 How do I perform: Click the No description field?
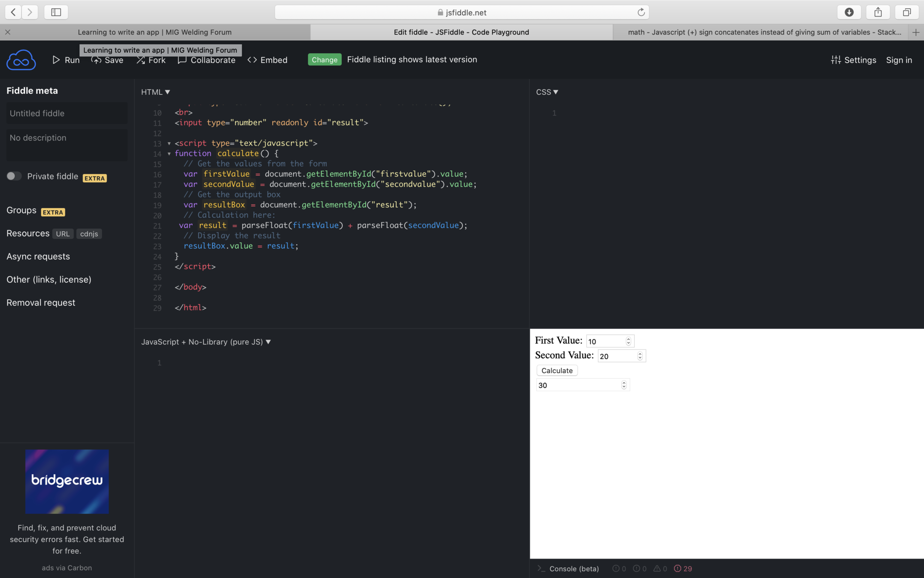pyautogui.click(x=67, y=145)
